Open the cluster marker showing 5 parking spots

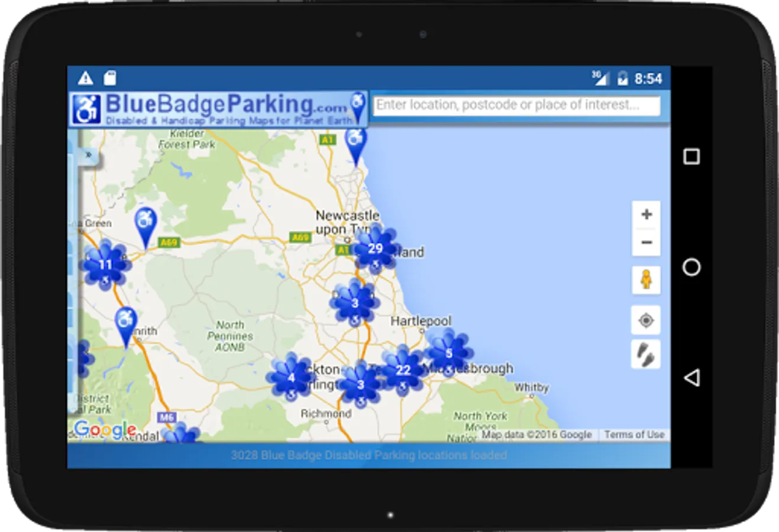point(448,353)
